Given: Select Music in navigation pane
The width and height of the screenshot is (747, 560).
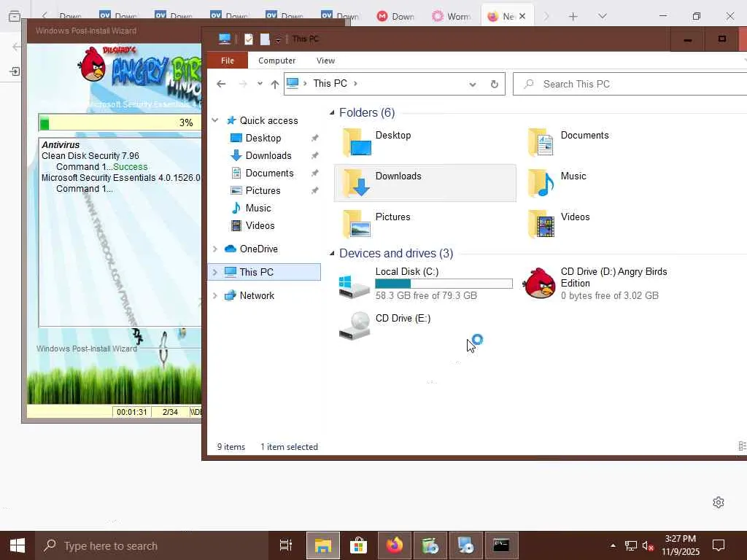Looking at the screenshot, I should (x=258, y=208).
